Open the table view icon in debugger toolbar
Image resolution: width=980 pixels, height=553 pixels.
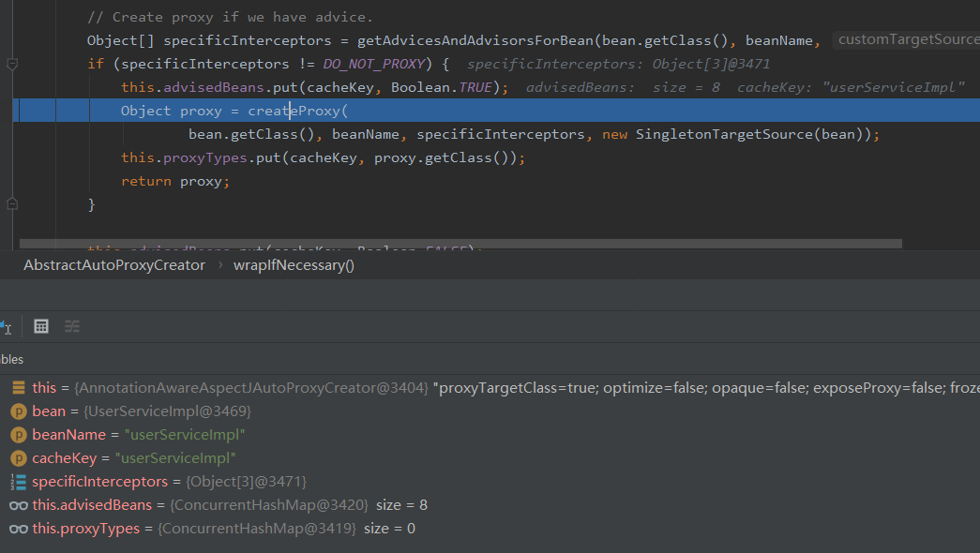(x=41, y=326)
